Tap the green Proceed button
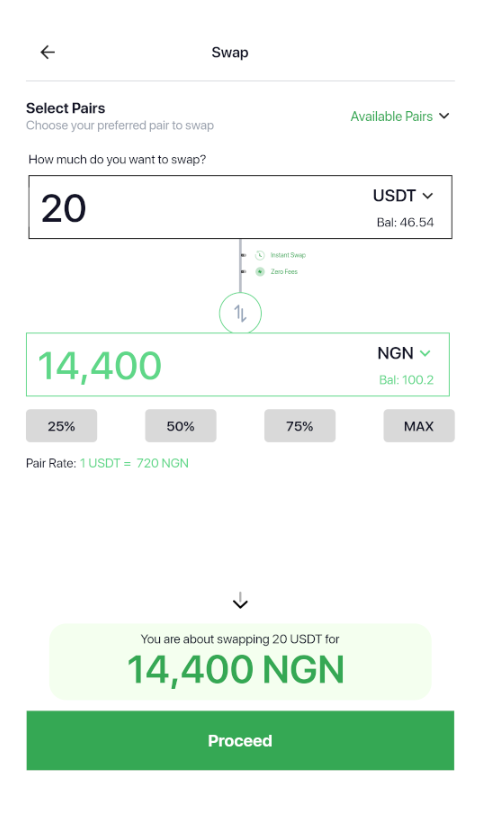This screenshot has width=481, height=837. (240, 740)
